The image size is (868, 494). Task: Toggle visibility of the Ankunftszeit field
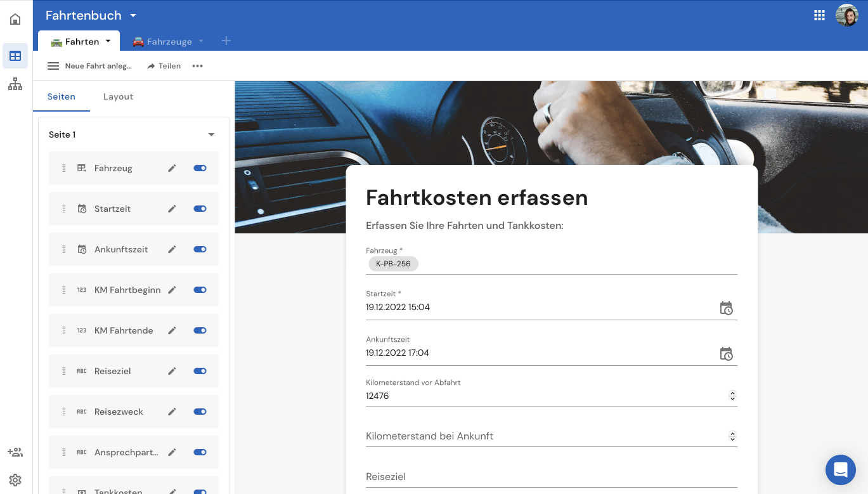pyautogui.click(x=200, y=249)
